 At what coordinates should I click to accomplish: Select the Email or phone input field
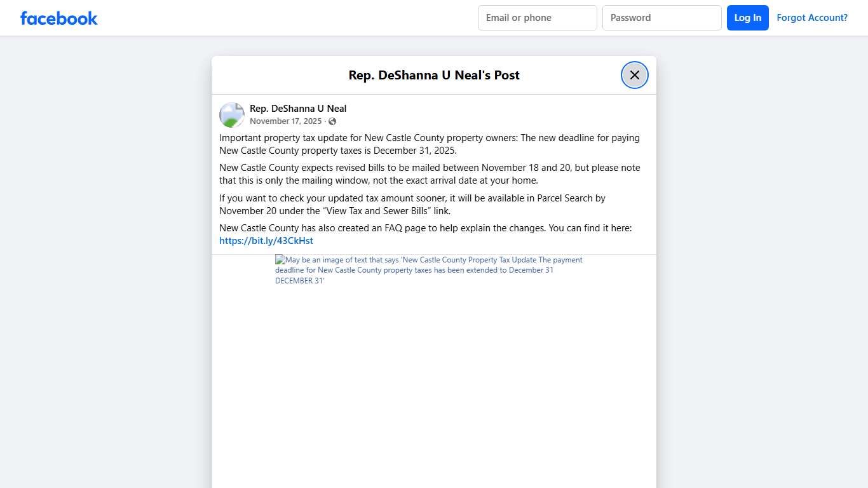[537, 17]
